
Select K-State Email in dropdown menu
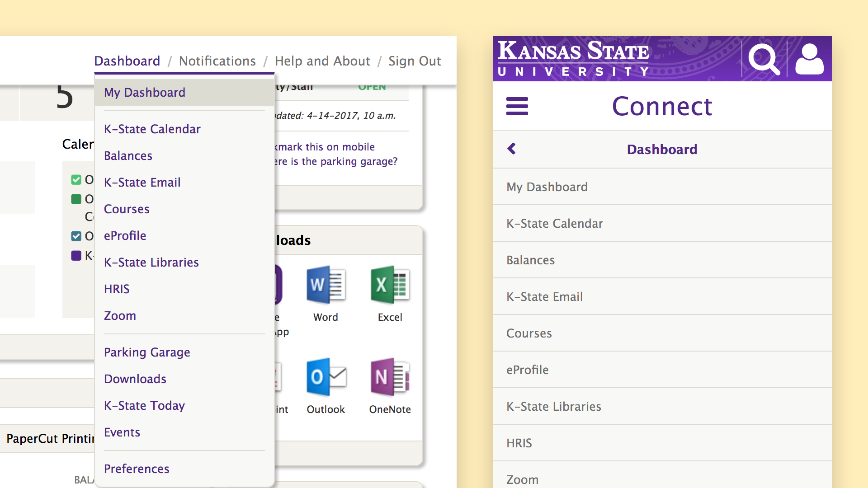point(184,183)
